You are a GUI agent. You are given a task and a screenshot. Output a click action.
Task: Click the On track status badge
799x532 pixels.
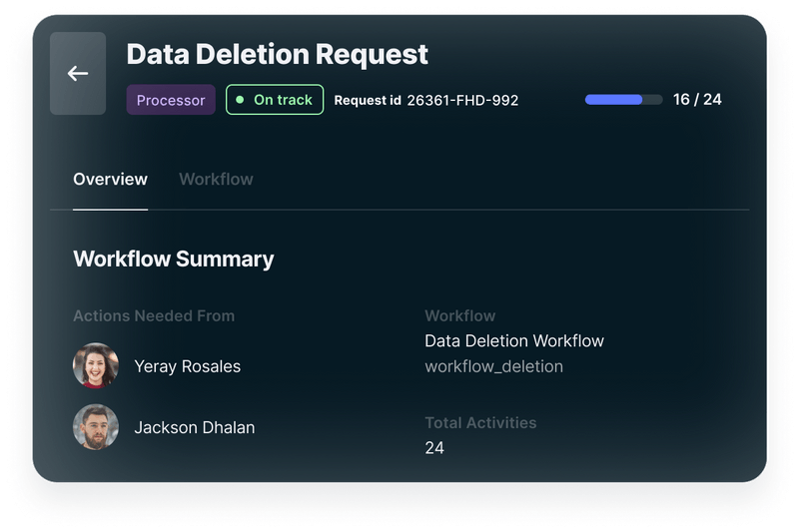(x=275, y=100)
